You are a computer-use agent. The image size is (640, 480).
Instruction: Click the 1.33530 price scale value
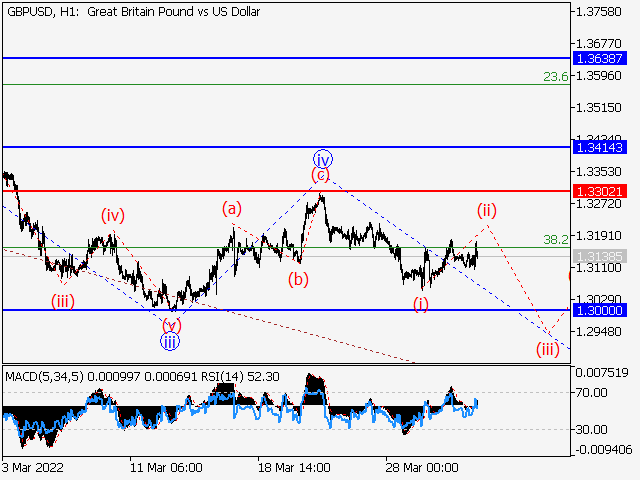[598, 171]
